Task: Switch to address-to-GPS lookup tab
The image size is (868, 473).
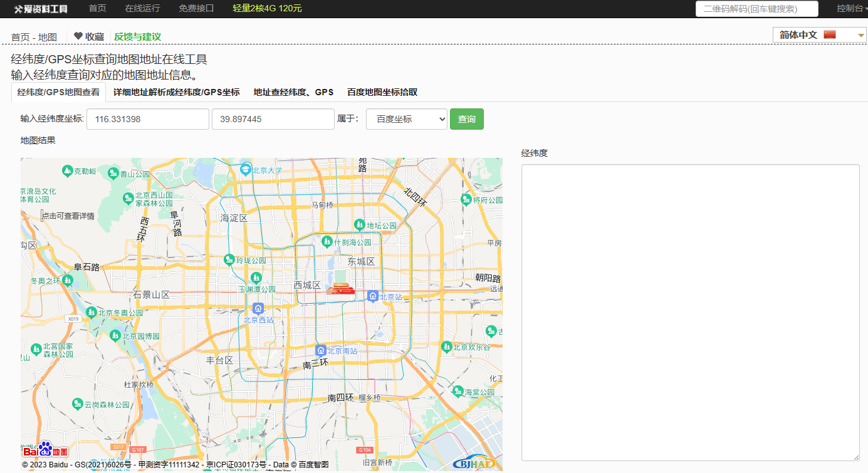Action: coord(293,92)
